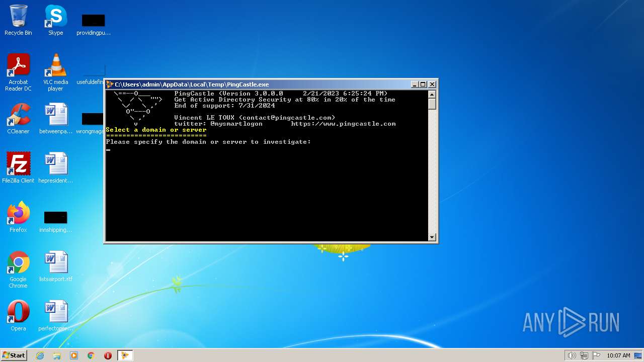Select the listsairport.rtf file
Image resolution: width=644 pixels, height=362 pixels.
point(55,266)
